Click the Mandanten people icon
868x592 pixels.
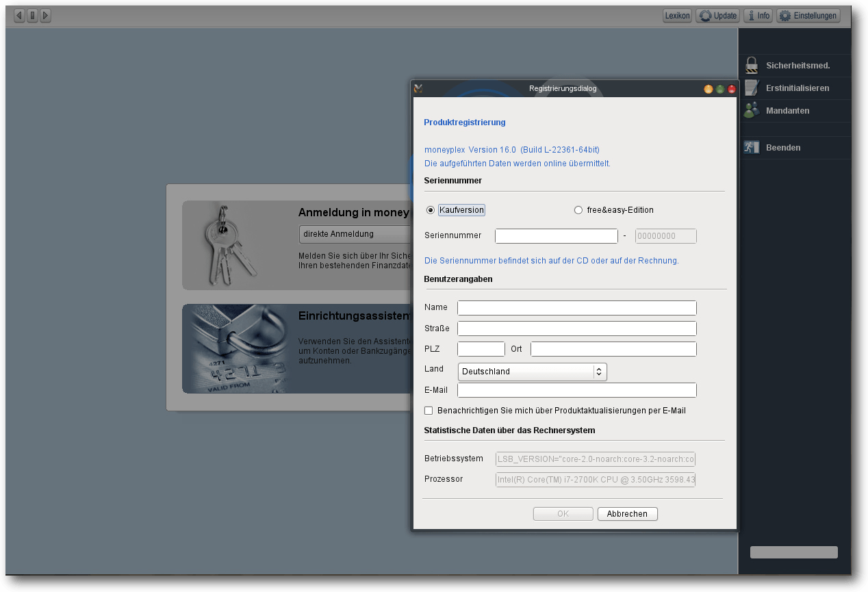point(752,110)
